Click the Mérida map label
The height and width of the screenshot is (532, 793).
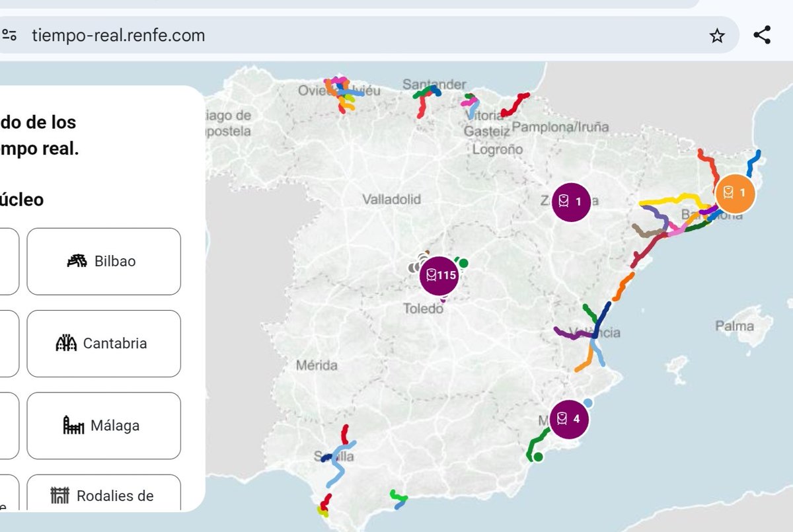[x=317, y=365]
